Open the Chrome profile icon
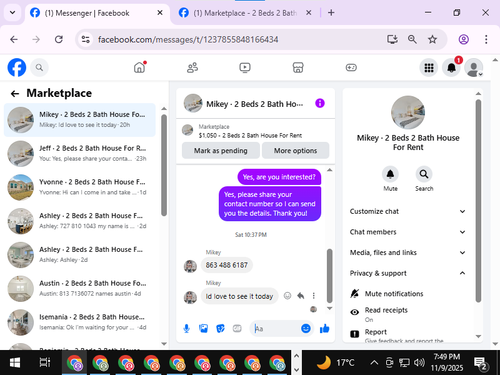Screen dimensions: 500x375 coord(464,40)
